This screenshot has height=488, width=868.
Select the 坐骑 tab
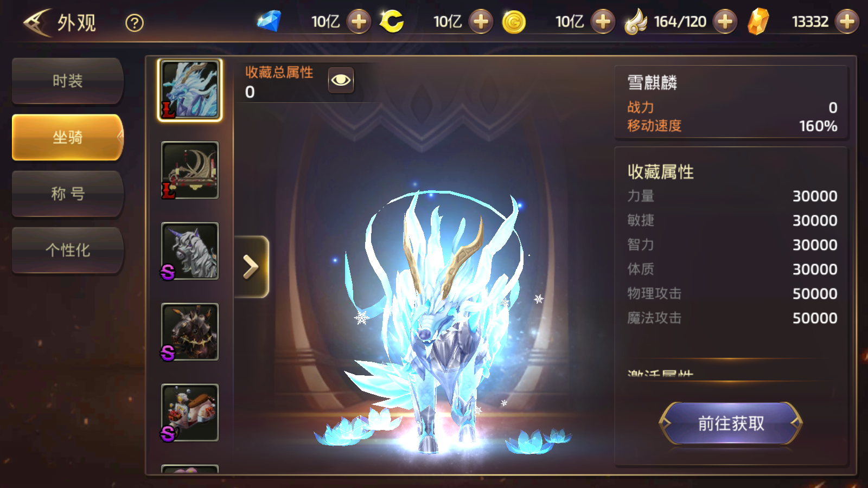pos(68,137)
